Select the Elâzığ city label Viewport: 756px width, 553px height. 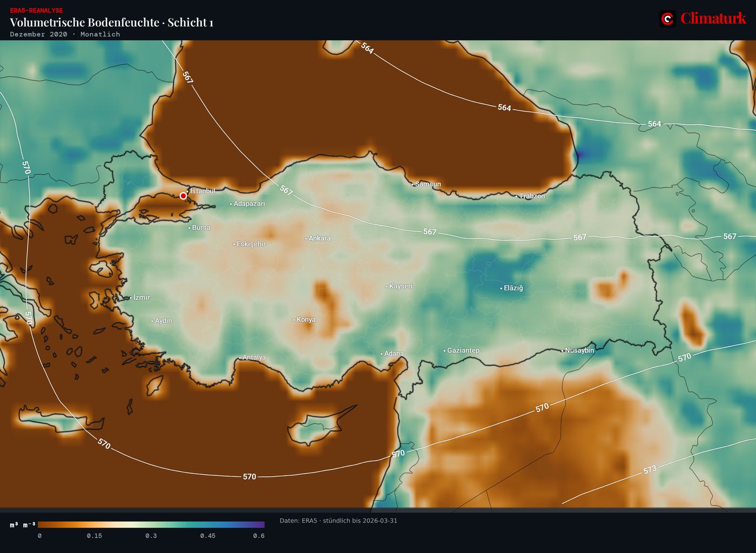[514, 288]
